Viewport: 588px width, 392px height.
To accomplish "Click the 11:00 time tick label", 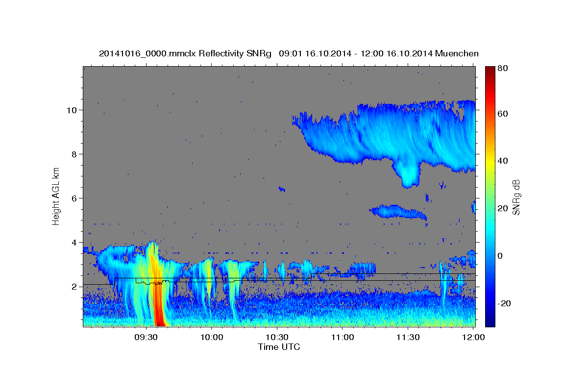I will (343, 338).
